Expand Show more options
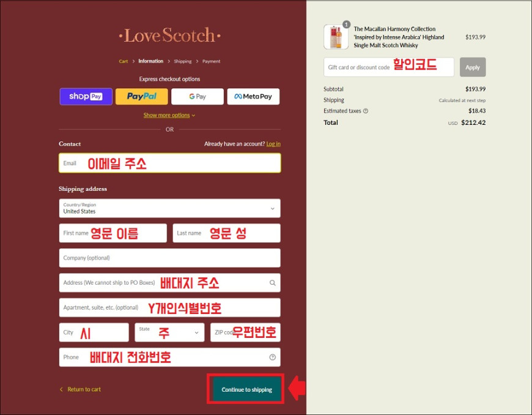The width and height of the screenshot is (532, 415). (169, 115)
